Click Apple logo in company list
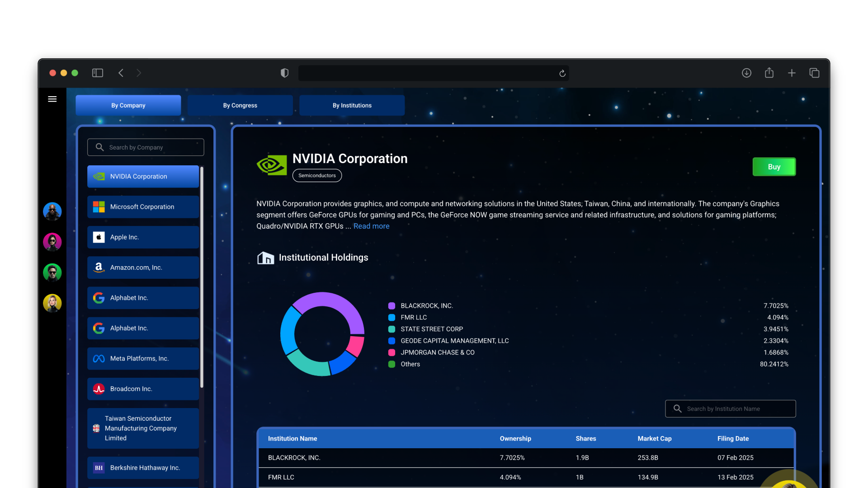 (99, 237)
